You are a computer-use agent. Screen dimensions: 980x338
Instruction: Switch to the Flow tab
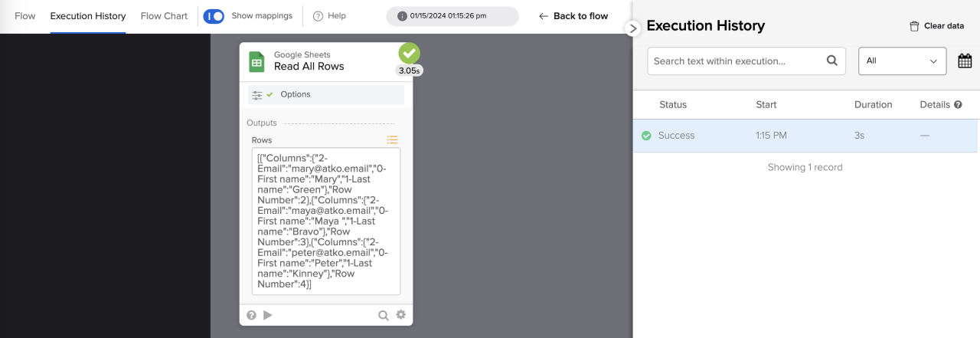pyautogui.click(x=25, y=16)
